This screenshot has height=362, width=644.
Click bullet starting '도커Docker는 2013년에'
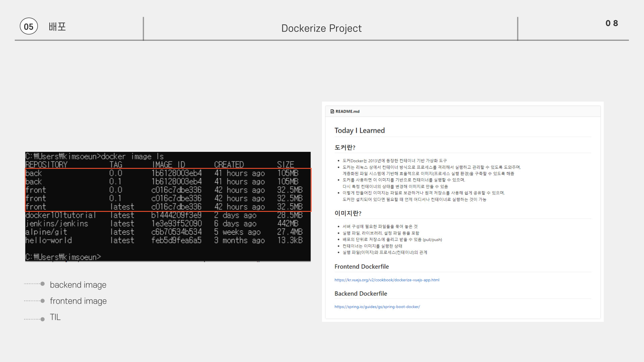395,161
